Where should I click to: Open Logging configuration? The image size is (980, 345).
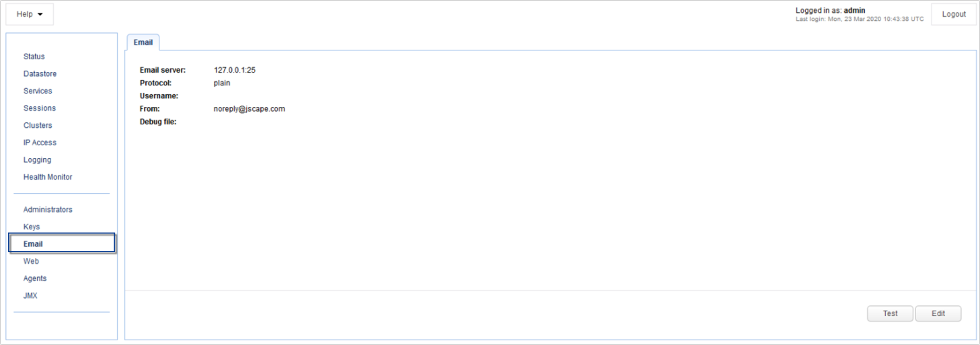[x=37, y=160]
